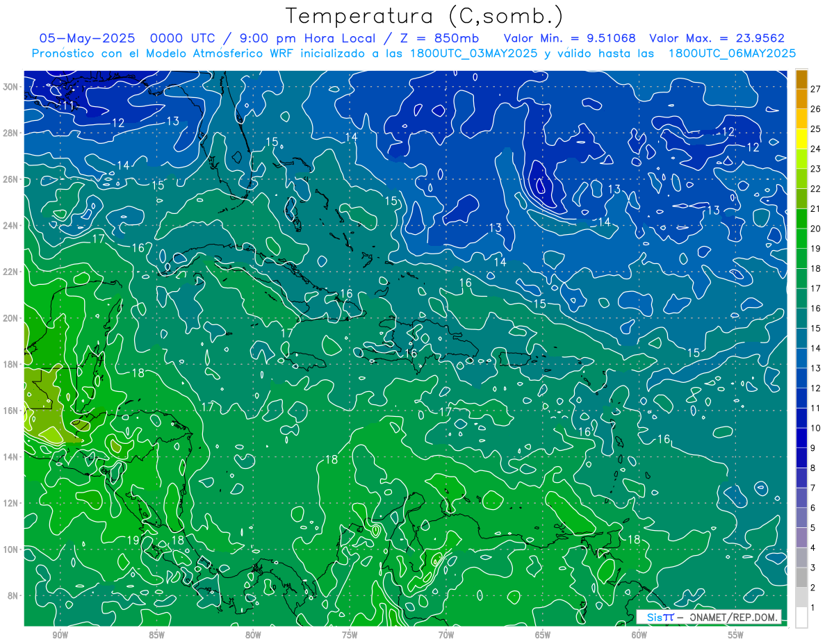
Task: Click "Valor Min. = 9.51068" readout
Action: 569,38
